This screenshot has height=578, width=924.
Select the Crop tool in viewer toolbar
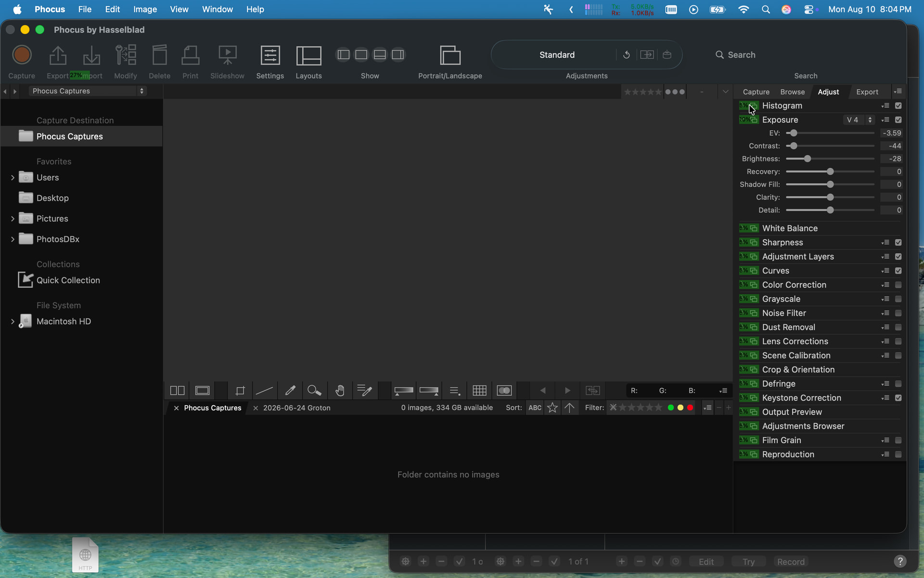[x=240, y=391]
